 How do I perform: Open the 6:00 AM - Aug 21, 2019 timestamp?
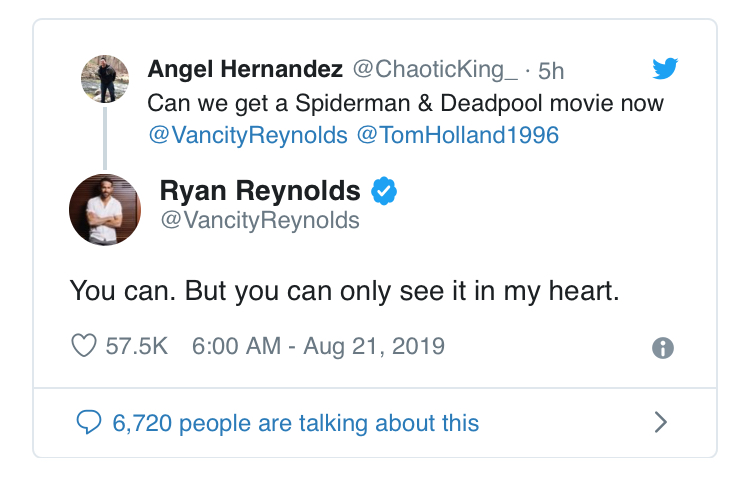[318, 347]
